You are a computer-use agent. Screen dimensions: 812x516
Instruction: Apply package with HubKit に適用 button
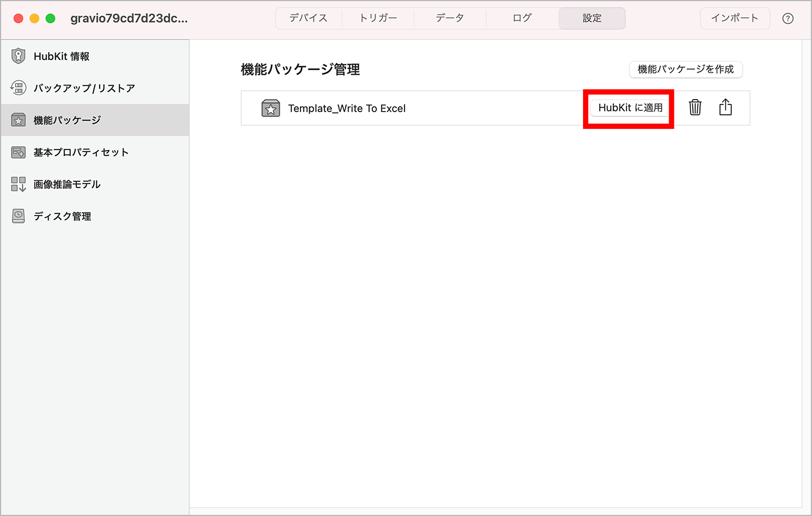[x=630, y=108]
